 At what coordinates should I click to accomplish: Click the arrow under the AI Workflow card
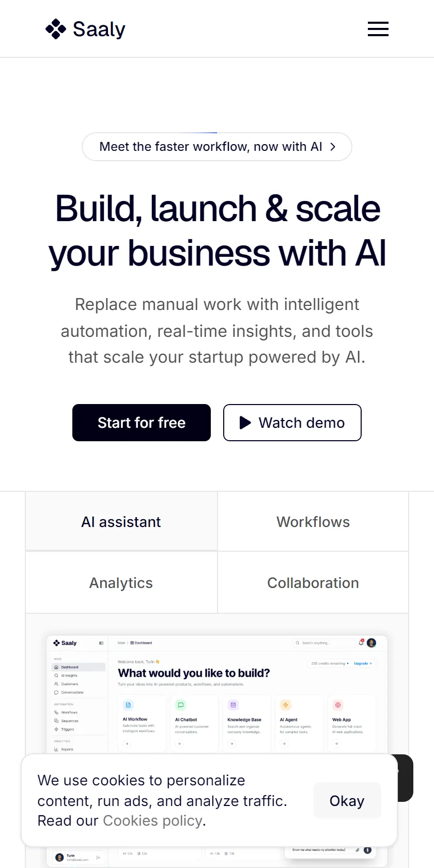point(127,744)
